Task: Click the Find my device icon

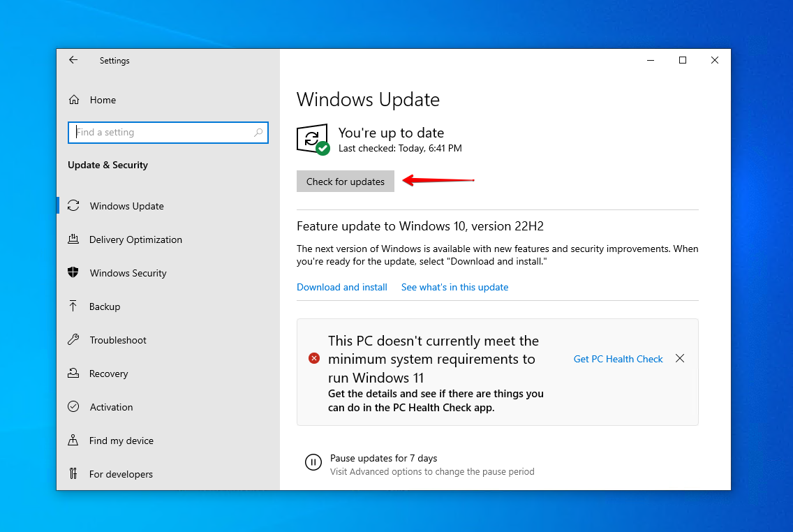Action: pos(73,440)
